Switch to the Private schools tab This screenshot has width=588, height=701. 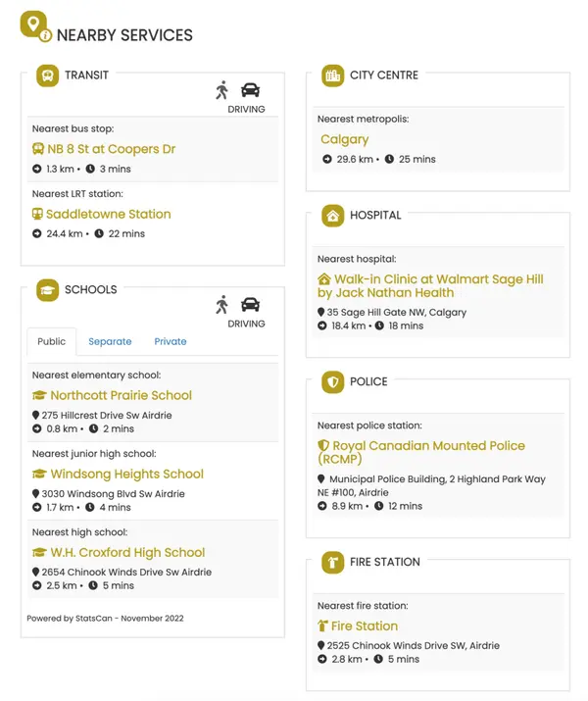[171, 341]
